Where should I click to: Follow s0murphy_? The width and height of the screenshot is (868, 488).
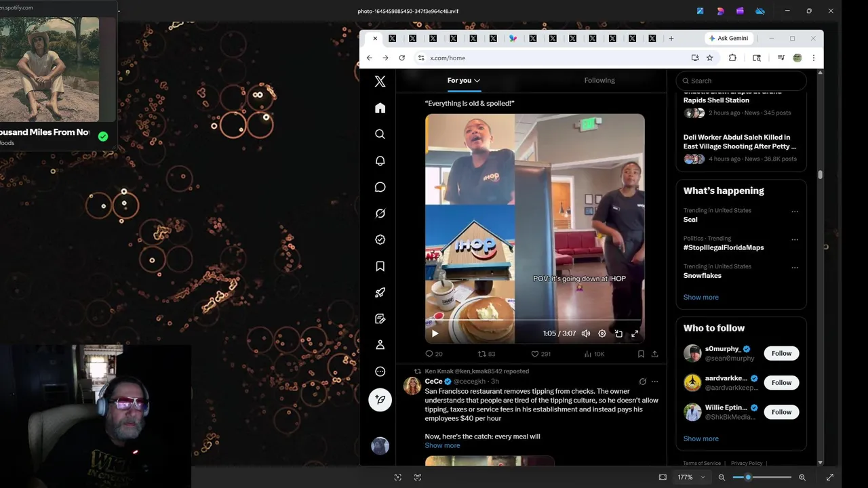[781, 353]
